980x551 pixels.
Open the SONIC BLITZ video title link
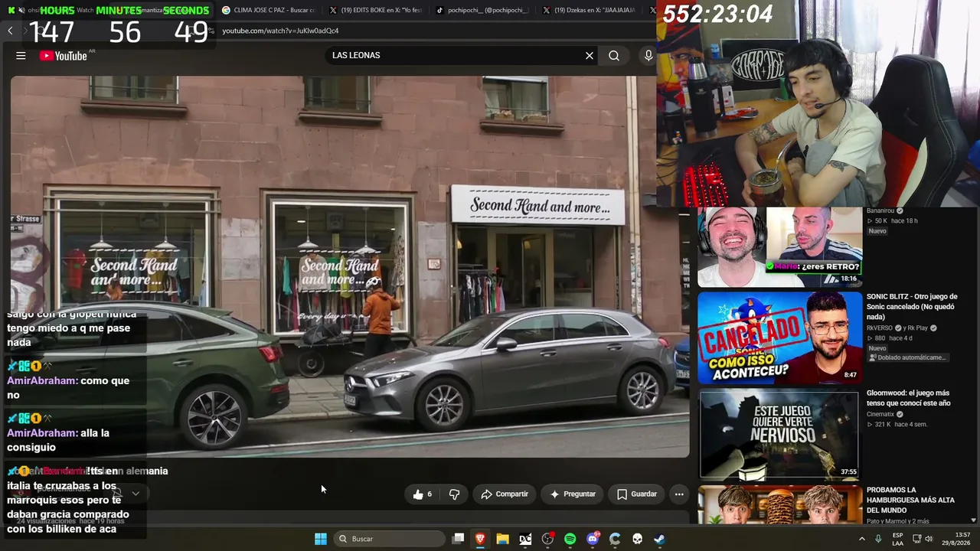click(912, 306)
